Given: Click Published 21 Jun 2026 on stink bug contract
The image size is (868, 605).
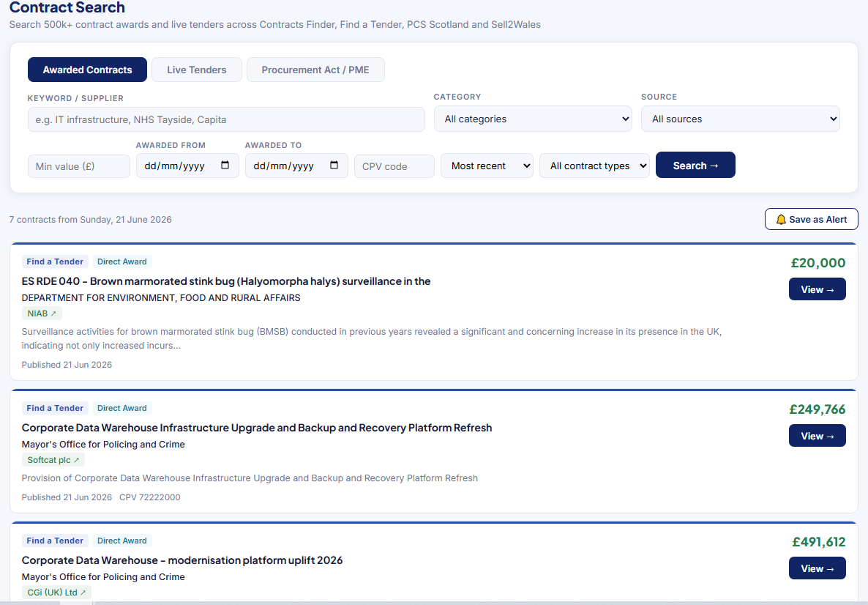Looking at the screenshot, I should [x=67, y=365].
